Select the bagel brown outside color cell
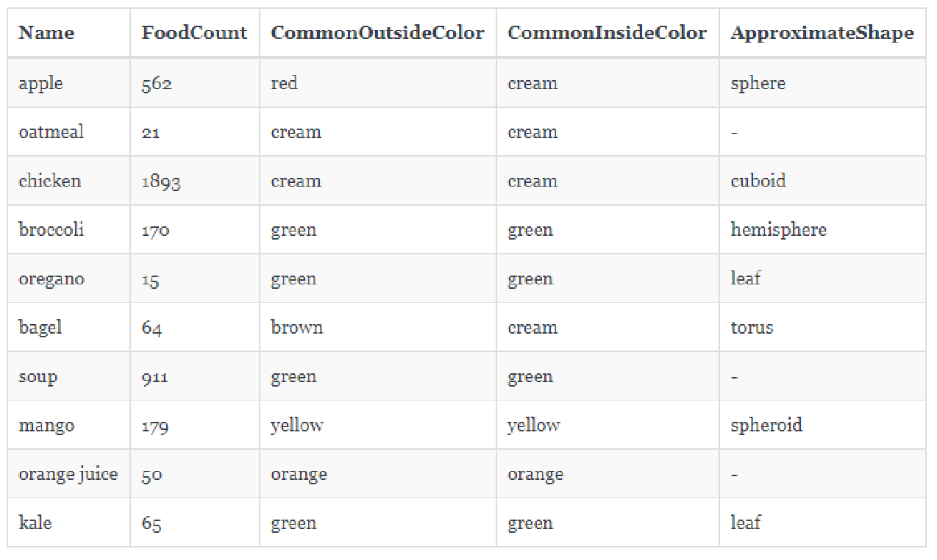 click(296, 328)
